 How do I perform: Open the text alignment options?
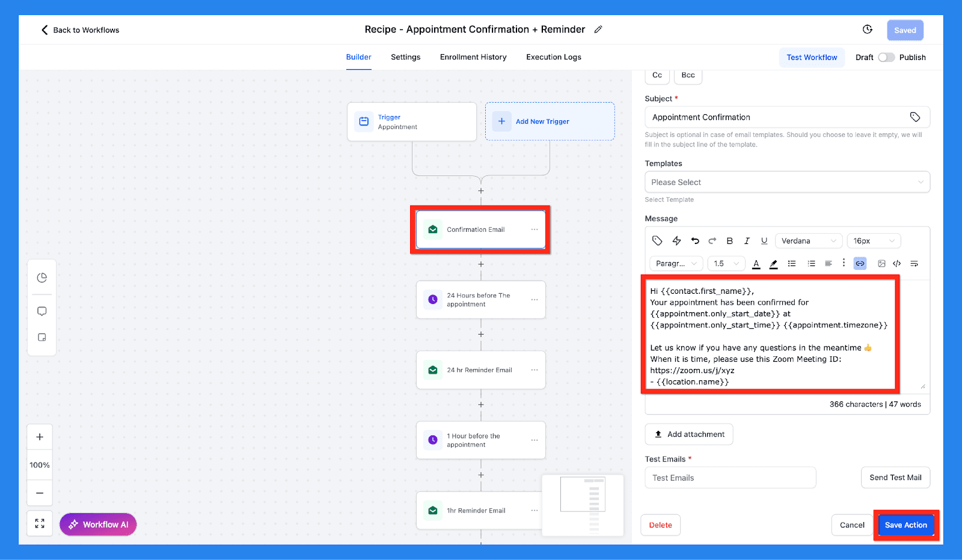(x=829, y=264)
